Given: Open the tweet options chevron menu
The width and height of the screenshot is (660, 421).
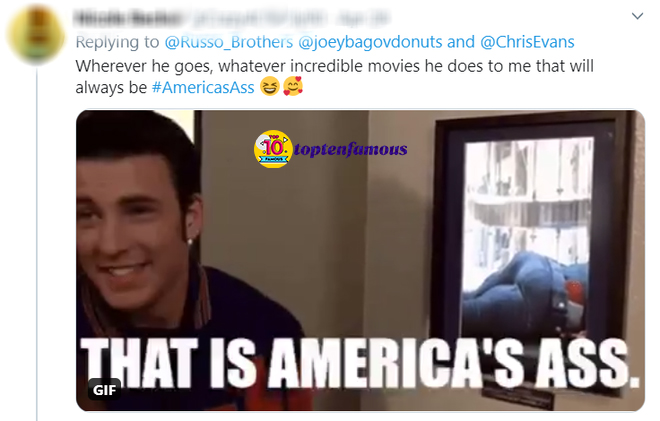Looking at the screenshot, I should click(x=637, y=16).
